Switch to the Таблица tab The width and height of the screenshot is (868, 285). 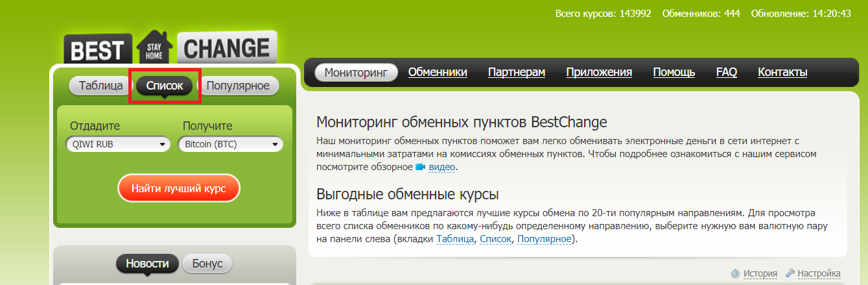tap(100, 86)
